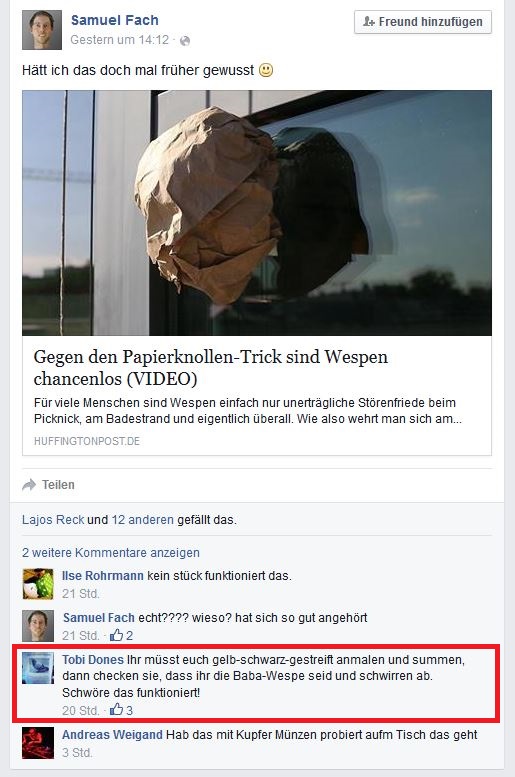Click Samuel Fach's avatar in the comments
This screenshot has height=777, width=515.
[x=38, y=626]
